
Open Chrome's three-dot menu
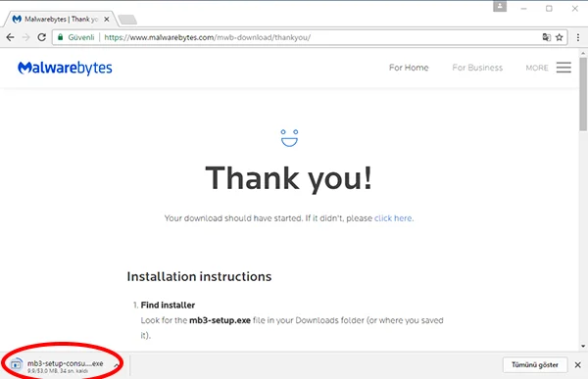coord(578,37)
